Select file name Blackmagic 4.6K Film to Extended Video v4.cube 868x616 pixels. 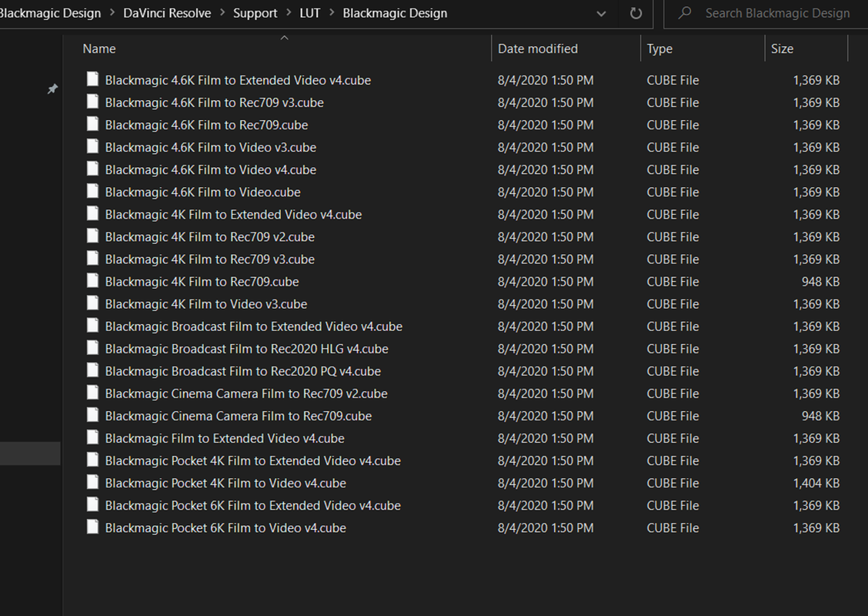238,80
